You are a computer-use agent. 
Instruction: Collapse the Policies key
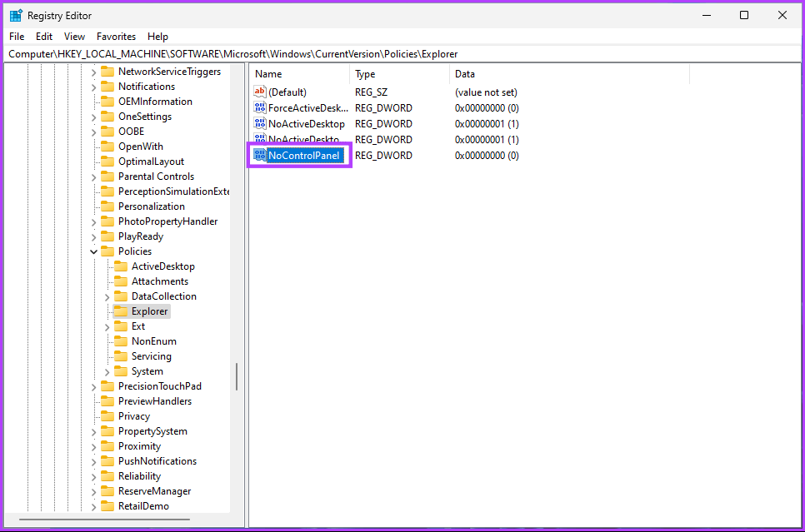[93, 251]
